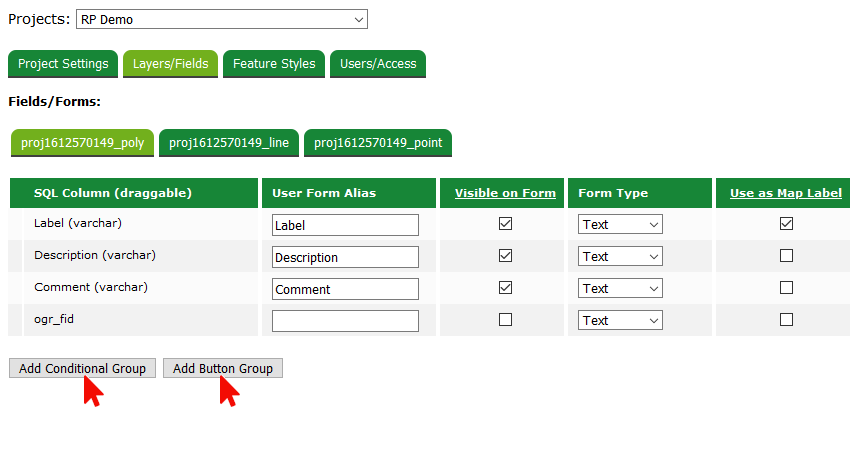
Task: Toggle Visible on Form for ogr_fid row
Action: tap(505, 320)
